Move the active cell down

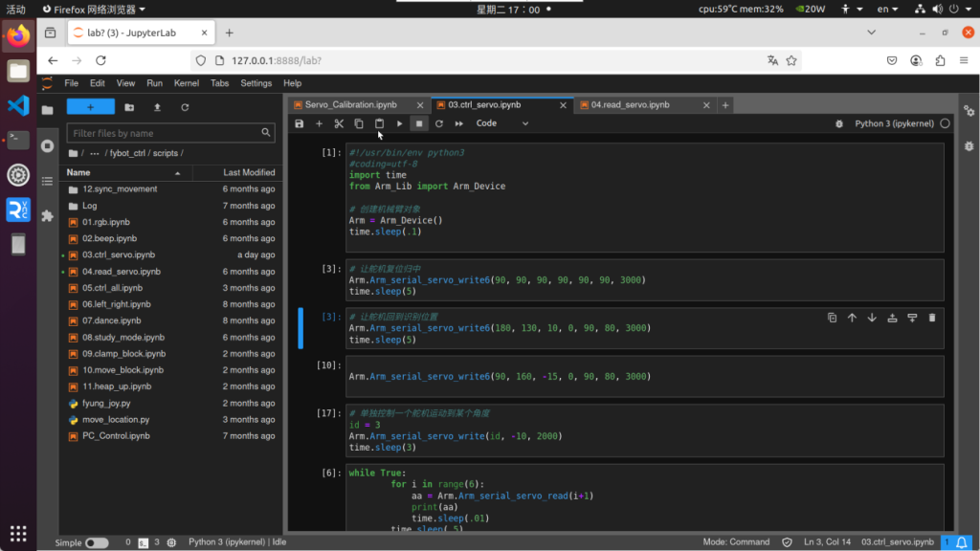point(872,318)
